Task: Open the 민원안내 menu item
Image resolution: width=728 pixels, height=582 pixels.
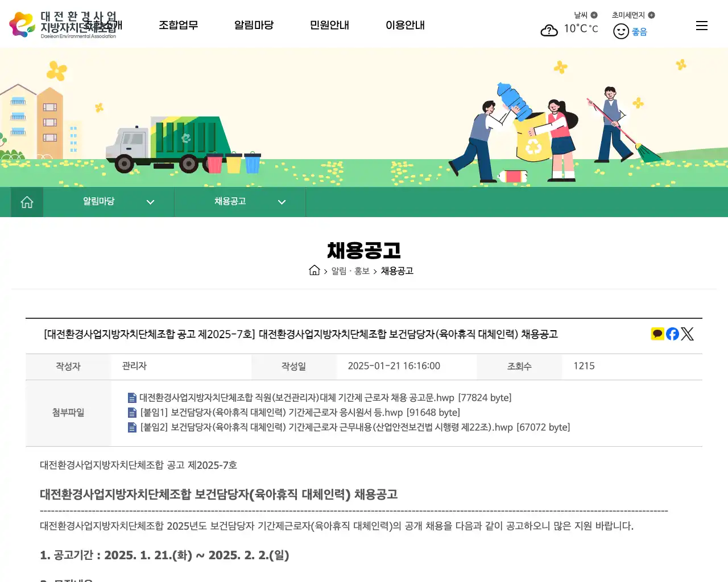Action: click(x=329, y=25)
